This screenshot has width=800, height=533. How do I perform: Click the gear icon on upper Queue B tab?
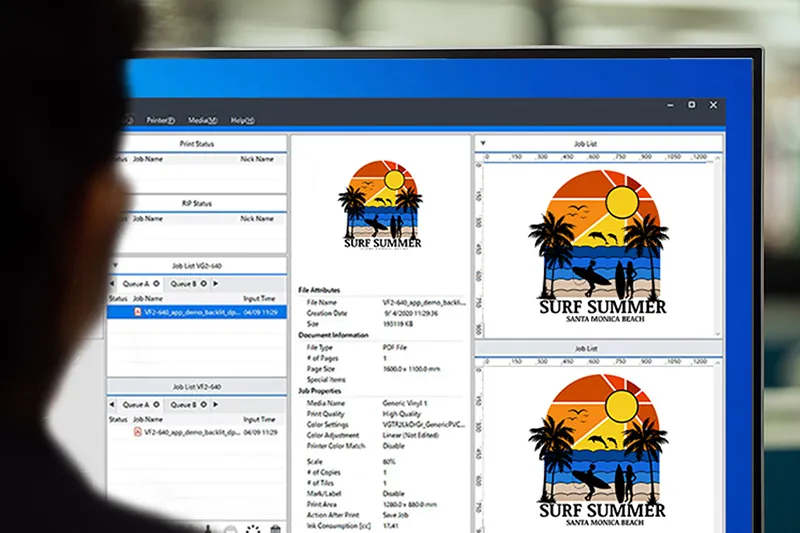point(204,284)
